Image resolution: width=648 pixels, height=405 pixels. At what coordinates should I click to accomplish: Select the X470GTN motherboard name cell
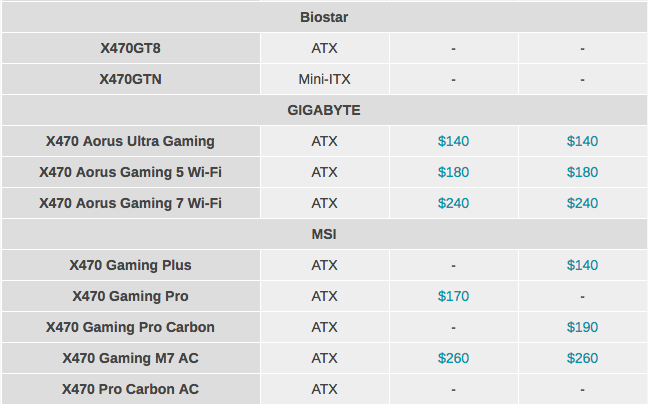pos(130,79)
